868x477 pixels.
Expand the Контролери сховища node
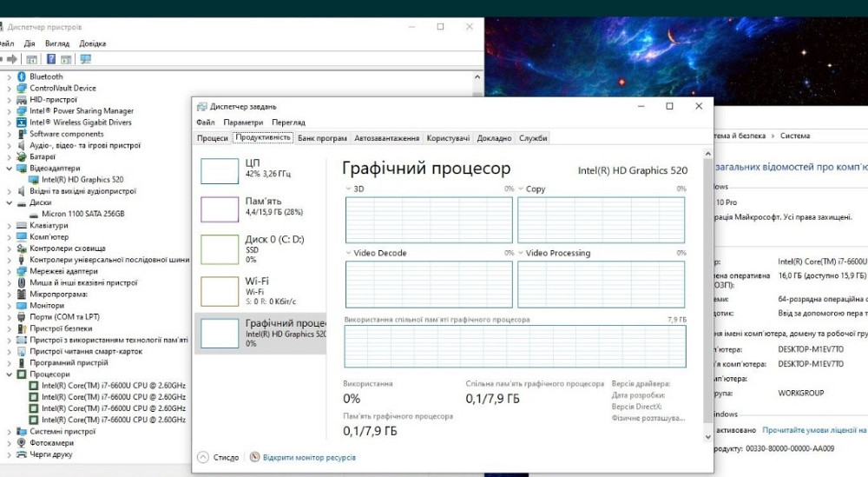click(9, 248)
